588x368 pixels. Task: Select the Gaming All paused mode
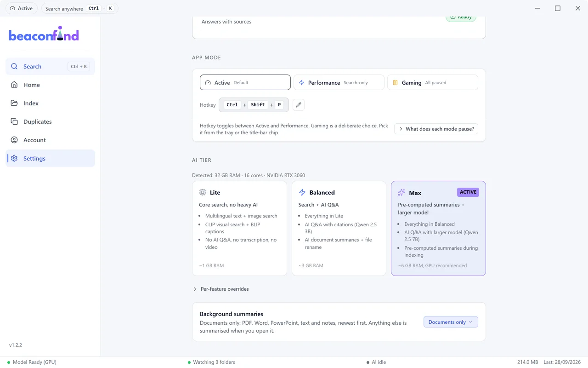point(433,83)
